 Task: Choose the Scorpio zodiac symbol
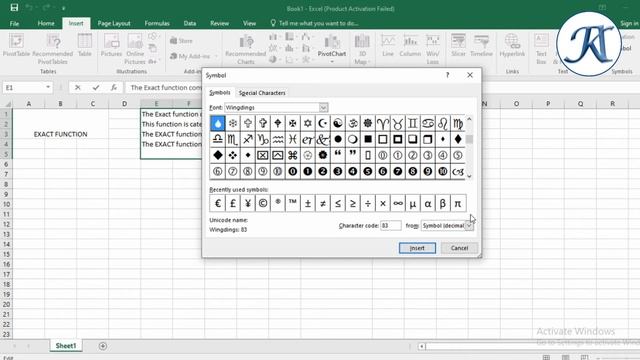coord(233,140)
